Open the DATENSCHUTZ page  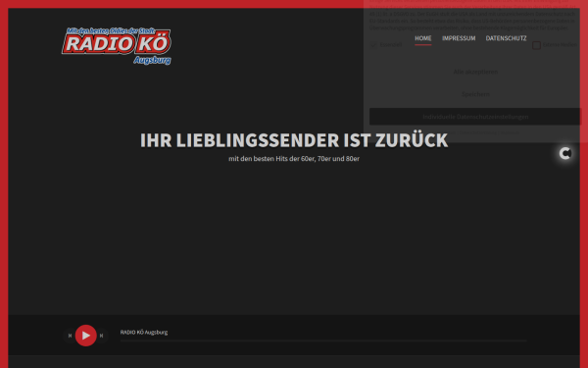(506, 38)
